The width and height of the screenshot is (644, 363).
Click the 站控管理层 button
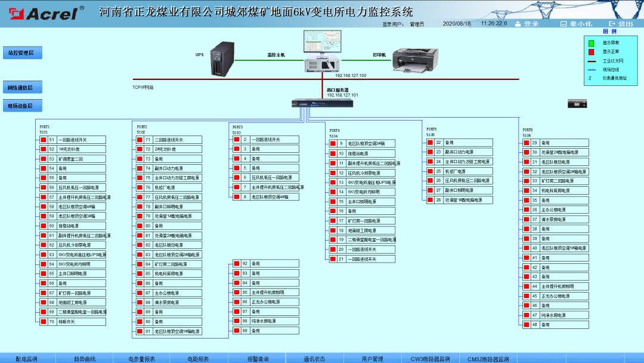(x=23, y=53)
